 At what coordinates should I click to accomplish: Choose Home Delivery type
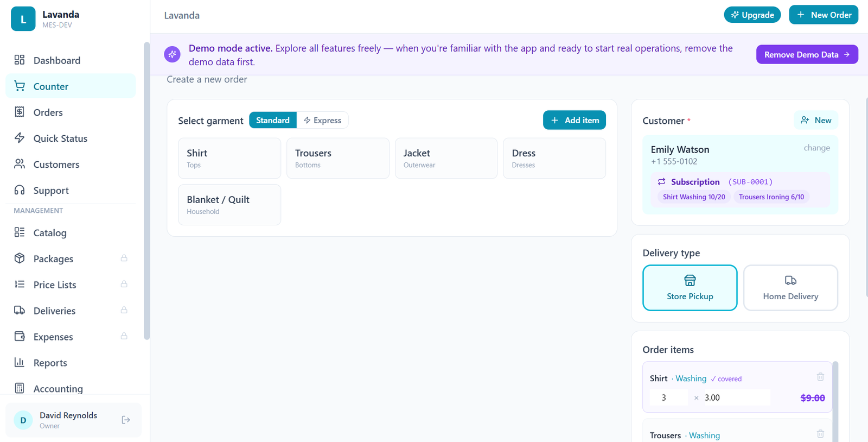(790, 288)
